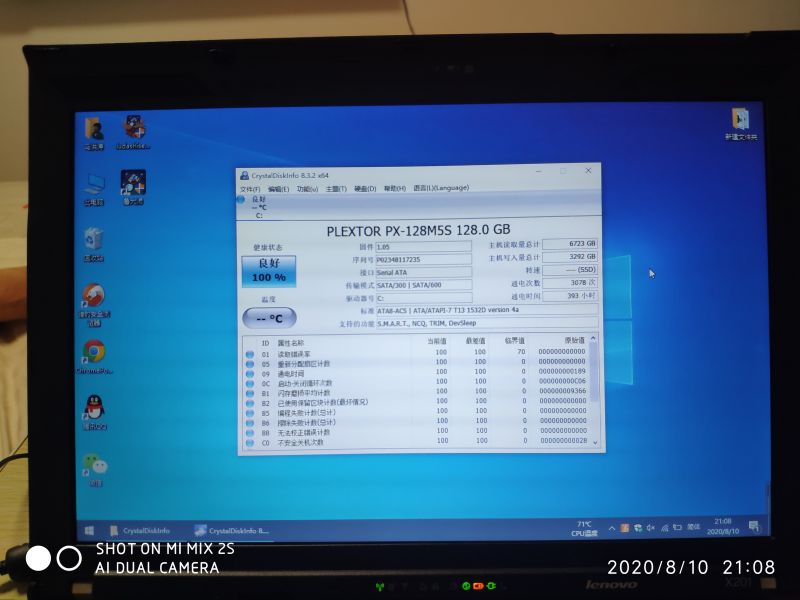
Task: Click the rotation rate value ---- (SSD)
Action: (570, 269)
